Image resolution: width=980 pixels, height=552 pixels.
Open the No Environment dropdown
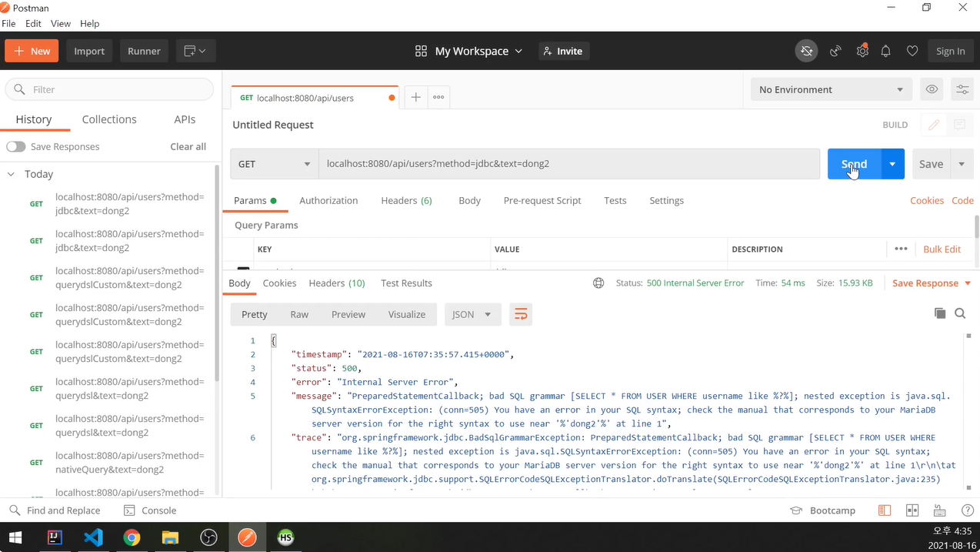click(831, 89)
